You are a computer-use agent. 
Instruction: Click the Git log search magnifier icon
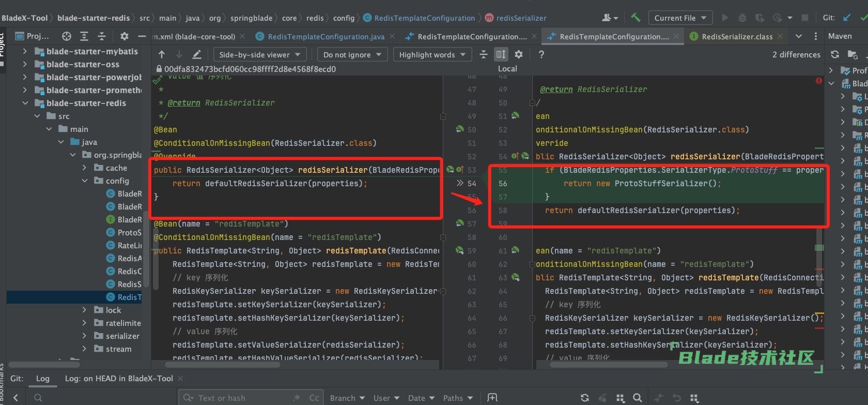click(x=638, y=398)
